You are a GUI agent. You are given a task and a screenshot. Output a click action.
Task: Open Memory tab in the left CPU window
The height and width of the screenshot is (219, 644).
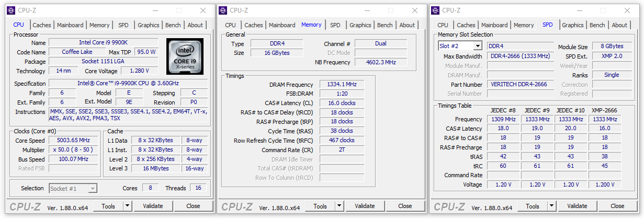(x=99, y=25)
